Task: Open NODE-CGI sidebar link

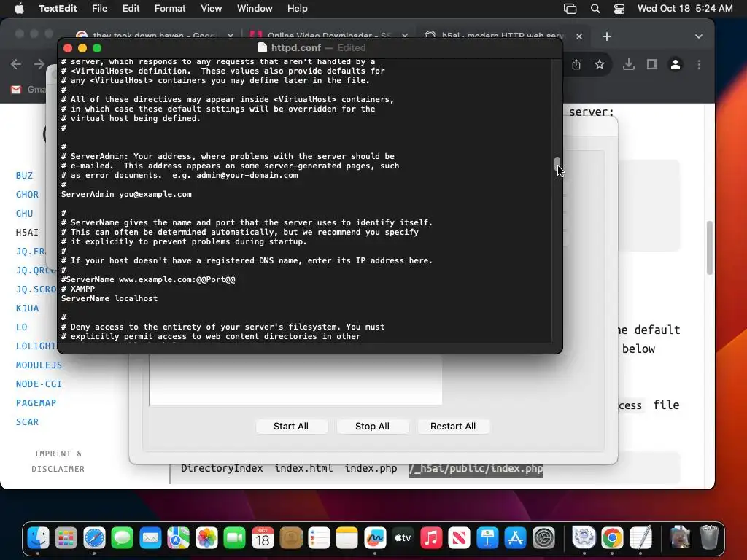Action: [x=39, y=384]
